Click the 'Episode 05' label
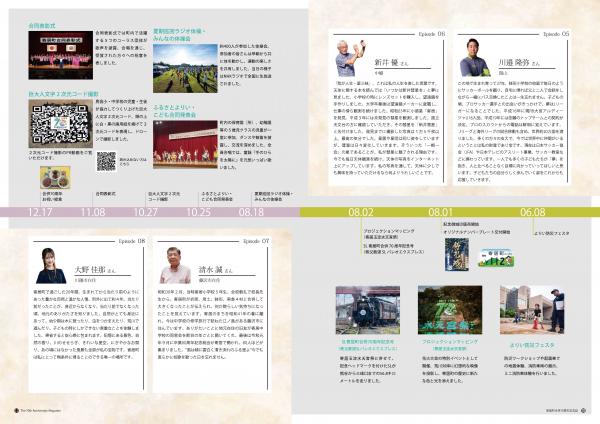Image resolution: width=600 pixels, height=424 pixels. click(x=556, y=34)
